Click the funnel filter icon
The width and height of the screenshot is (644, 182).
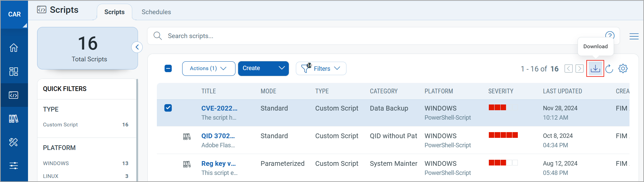[306, 68]
